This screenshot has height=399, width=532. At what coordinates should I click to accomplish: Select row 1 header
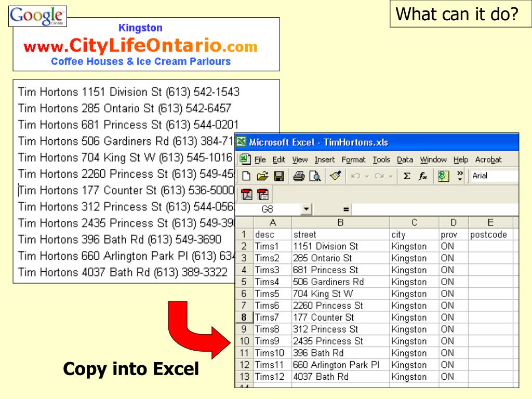(x=244, y=234)
